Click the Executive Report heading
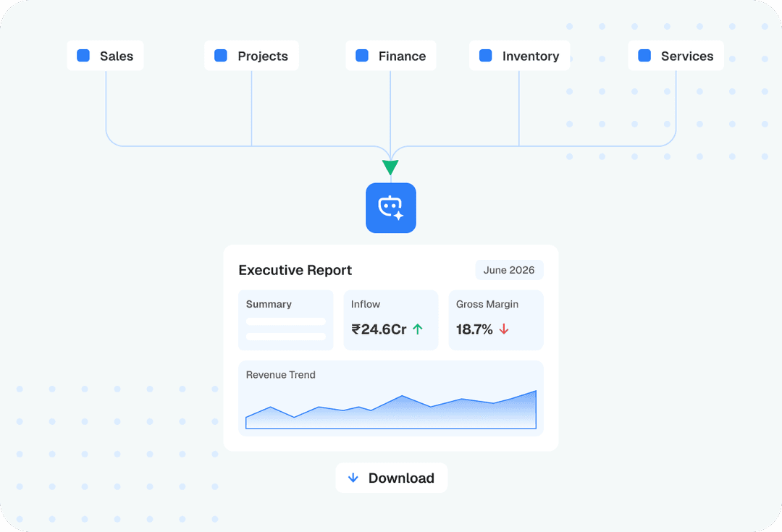The image size is (782, 532). [295, 270]
